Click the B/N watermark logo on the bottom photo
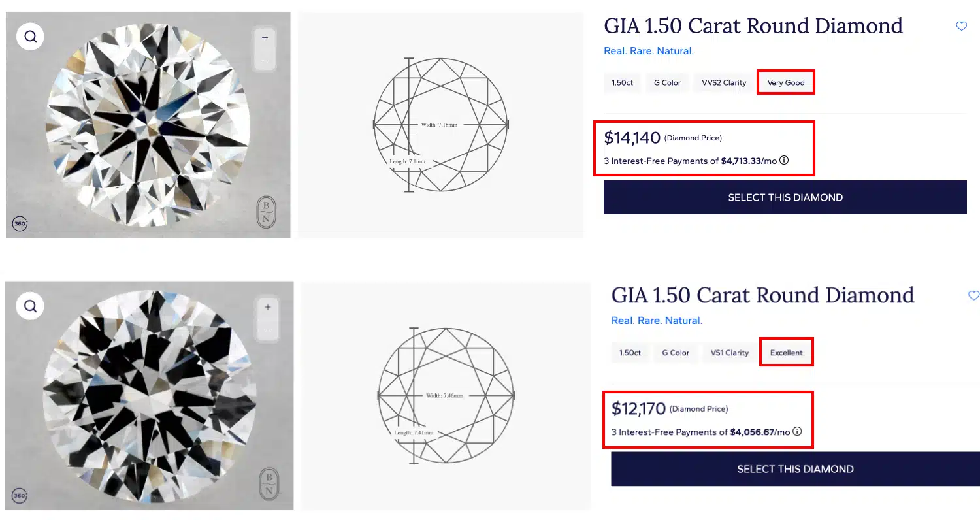 pyautogui.click(x=269, y=484)
